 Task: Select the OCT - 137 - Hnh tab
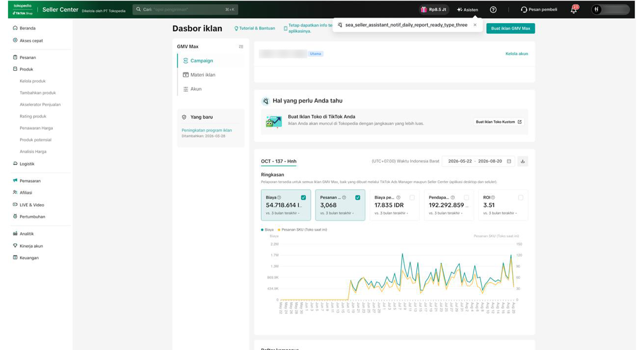pyautogui.click(x=278, y=162)
